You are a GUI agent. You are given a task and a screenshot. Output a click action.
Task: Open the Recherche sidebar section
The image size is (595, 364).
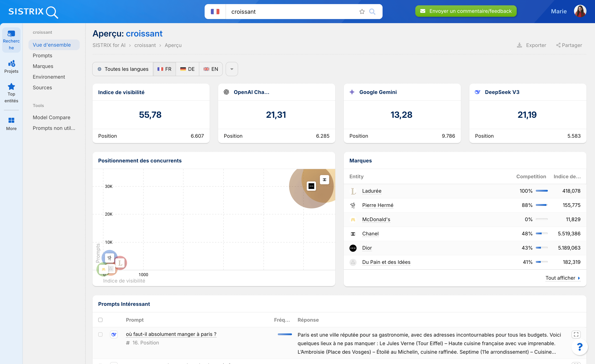[x=11, y=40]
